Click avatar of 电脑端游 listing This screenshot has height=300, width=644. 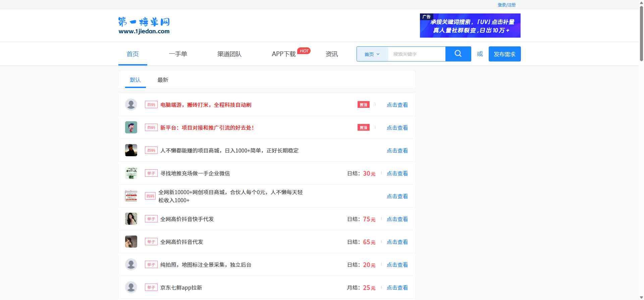131,105
